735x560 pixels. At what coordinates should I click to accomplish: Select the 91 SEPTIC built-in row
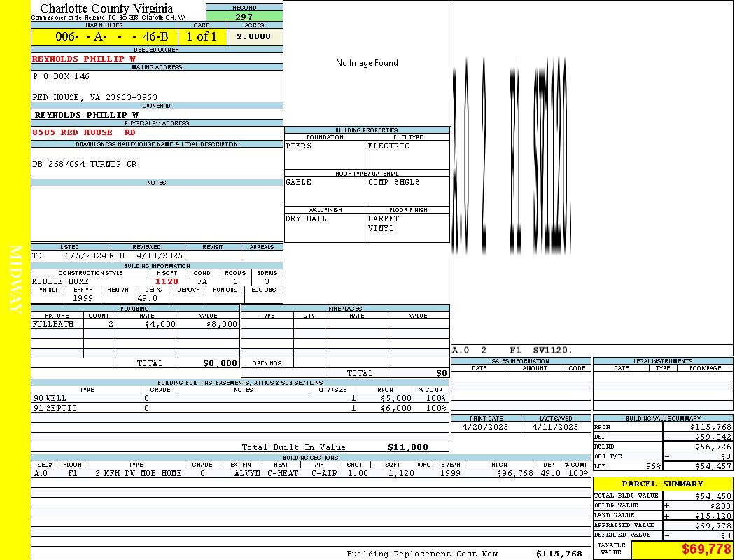tap(239, 408)
